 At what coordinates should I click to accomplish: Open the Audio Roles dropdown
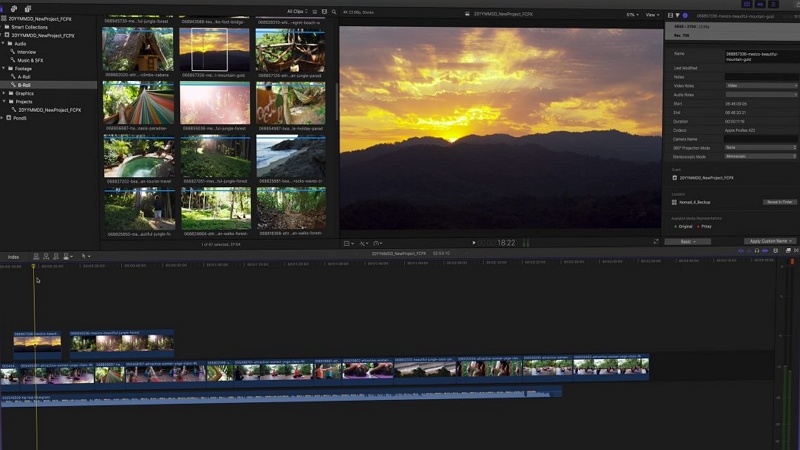pos(761,94)
